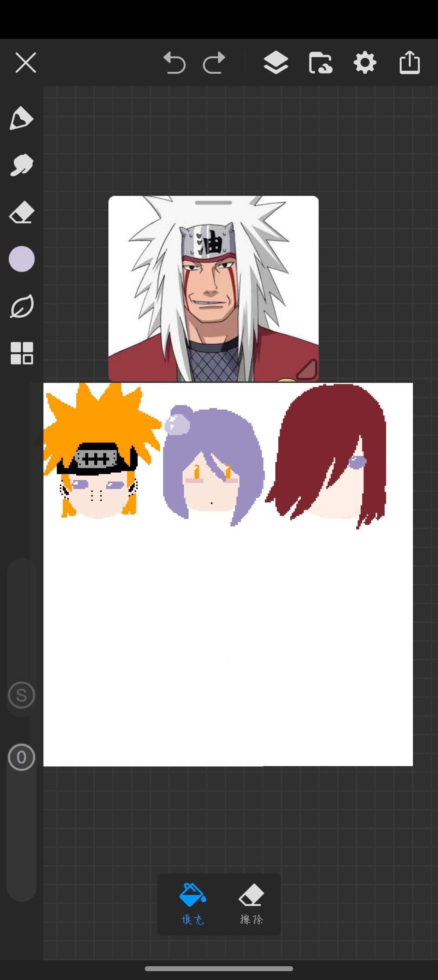Select the pen tool
Image resolution: width=438 pixels, height=980 pixels.
coord(22,118)
